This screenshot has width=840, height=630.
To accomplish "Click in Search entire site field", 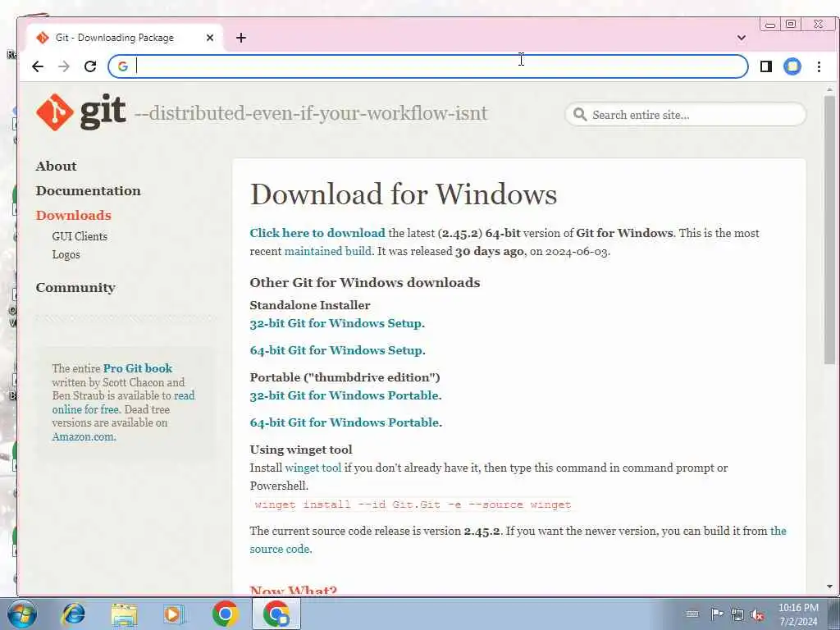I will 685,115.
